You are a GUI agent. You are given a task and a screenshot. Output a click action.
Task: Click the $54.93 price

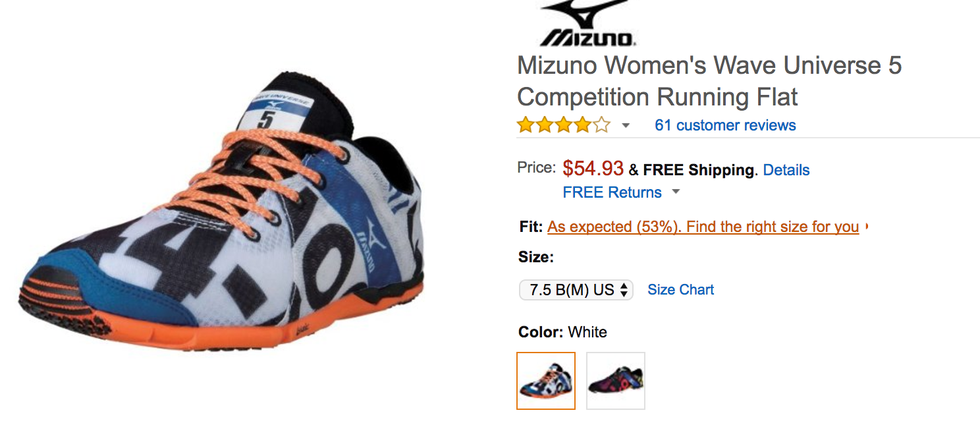(x=593, y=169)
